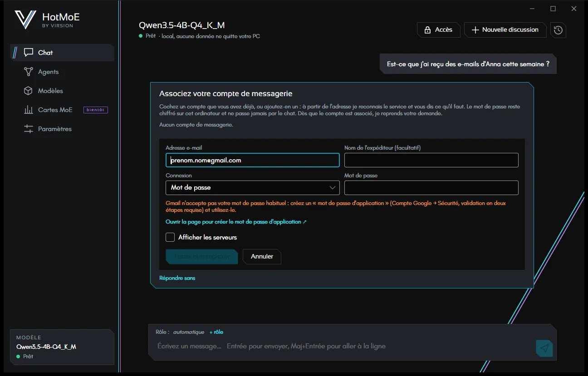Focus the Adresse e-mail field
Viewport: 588px width, 376px height.
tap(253, 160)
